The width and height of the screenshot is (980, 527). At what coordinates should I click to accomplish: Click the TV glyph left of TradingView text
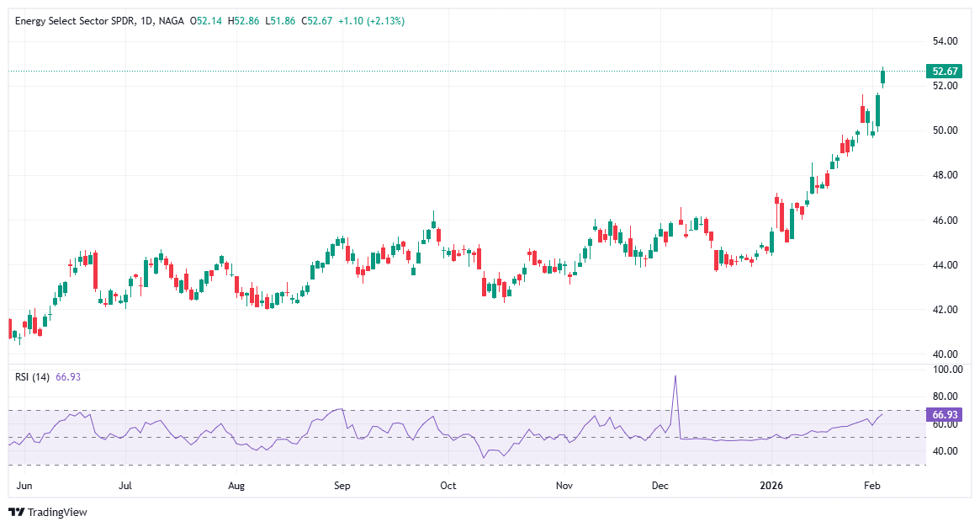[18, 510]
